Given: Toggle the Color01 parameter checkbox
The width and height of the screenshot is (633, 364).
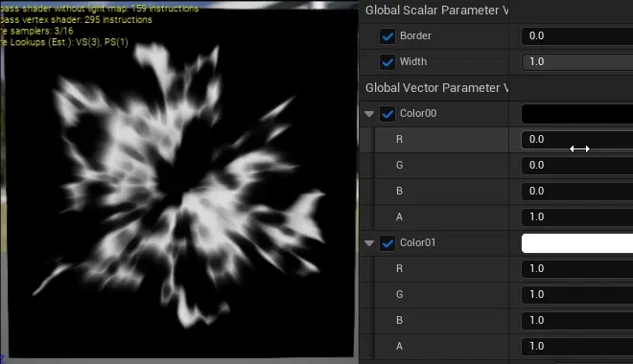Looking at the screenshot, I should (x=387, y=243).
